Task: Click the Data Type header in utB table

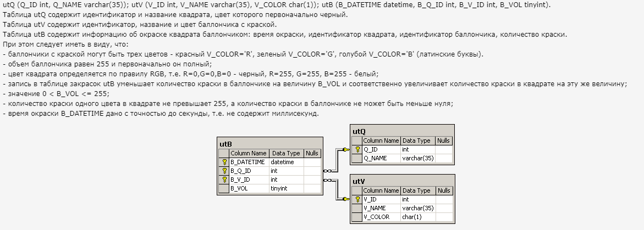Action: pos(286,153)
